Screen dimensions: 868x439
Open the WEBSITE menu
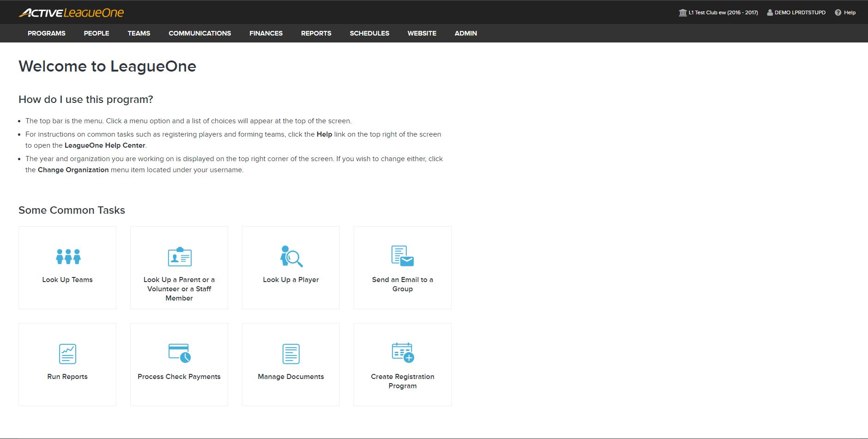(422, 33)
